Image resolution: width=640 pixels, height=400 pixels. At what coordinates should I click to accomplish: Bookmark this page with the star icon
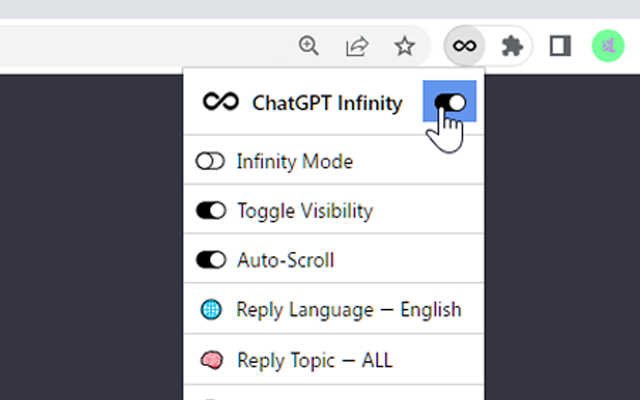point(404,46)
